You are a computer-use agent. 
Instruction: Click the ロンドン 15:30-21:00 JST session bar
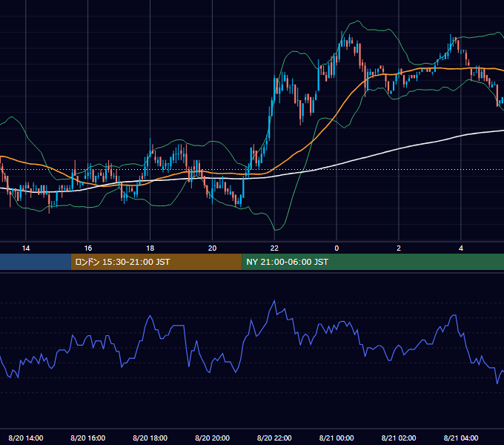(x=156, y=262)
